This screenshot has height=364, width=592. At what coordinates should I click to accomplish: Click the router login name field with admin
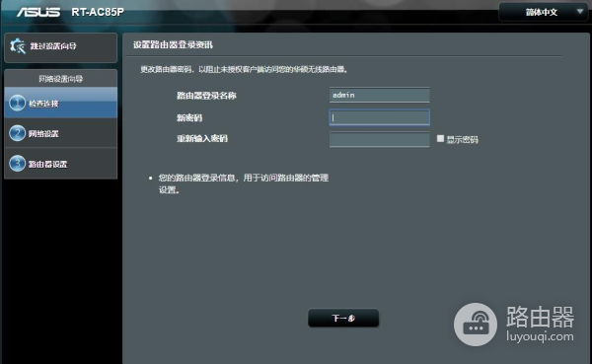pos(380,95)
